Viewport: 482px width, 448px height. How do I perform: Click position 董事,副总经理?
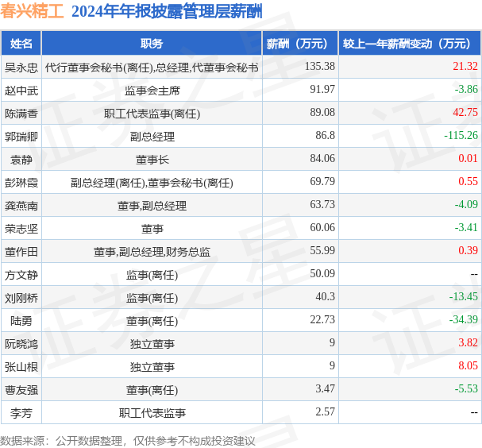pyautogui.click(x=152, y=206)
